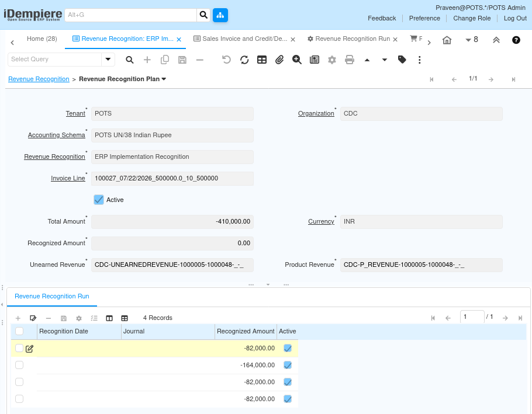
Task: Select the Revenue Recognition Run detail tab
Action: point(52,297)
